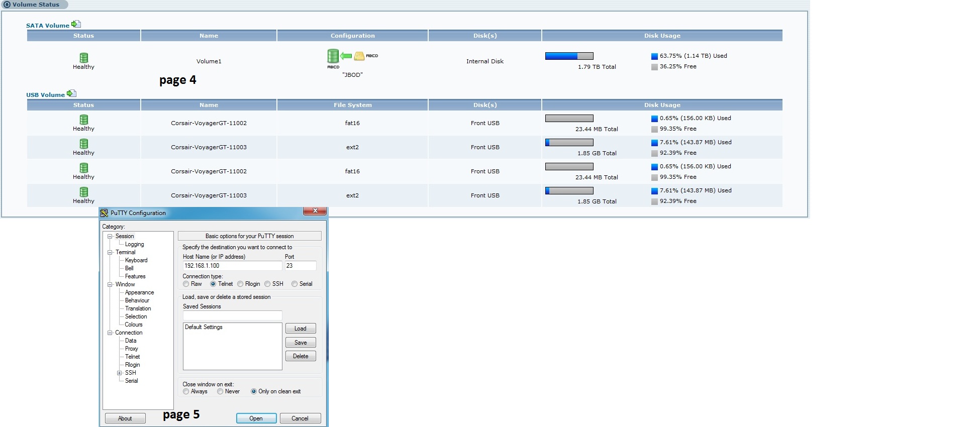The height and width of the screenshot is (427, 980).
Task: Open the Translation category
Action: [x=138, y=308]
